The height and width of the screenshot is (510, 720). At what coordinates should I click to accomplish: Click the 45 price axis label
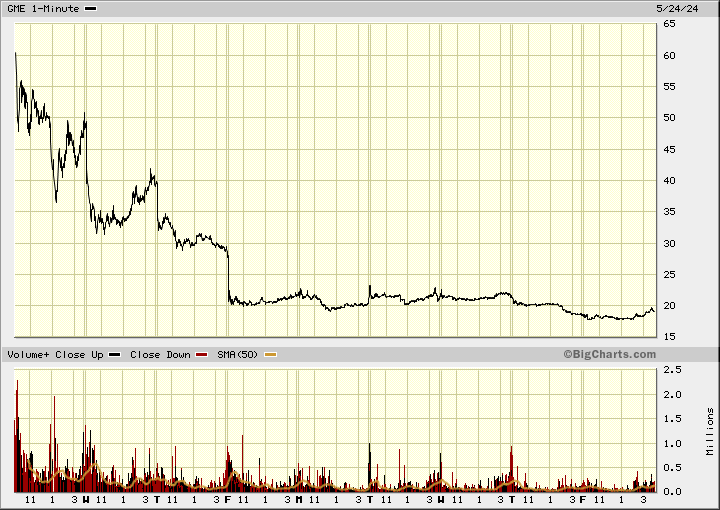click(x=669, y=150)
